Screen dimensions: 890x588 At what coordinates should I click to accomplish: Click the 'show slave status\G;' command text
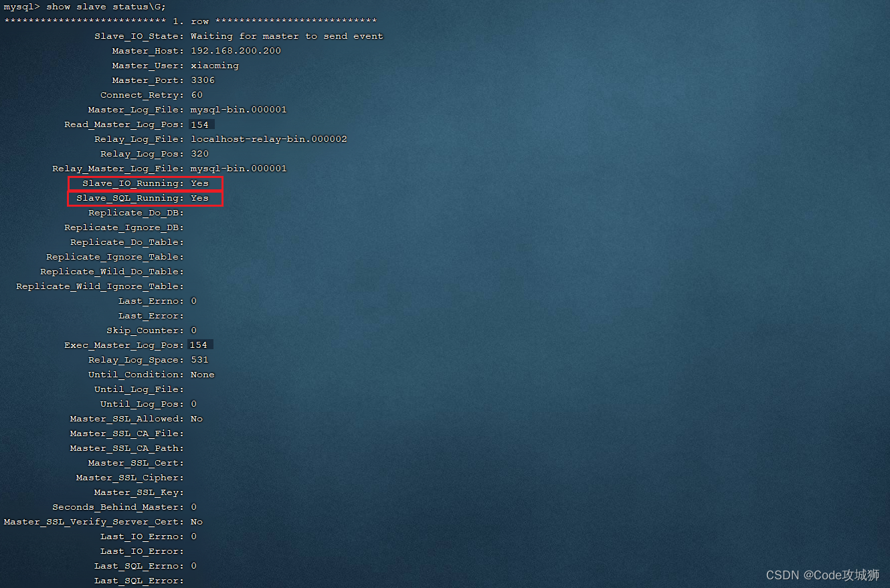click(106, 7)
